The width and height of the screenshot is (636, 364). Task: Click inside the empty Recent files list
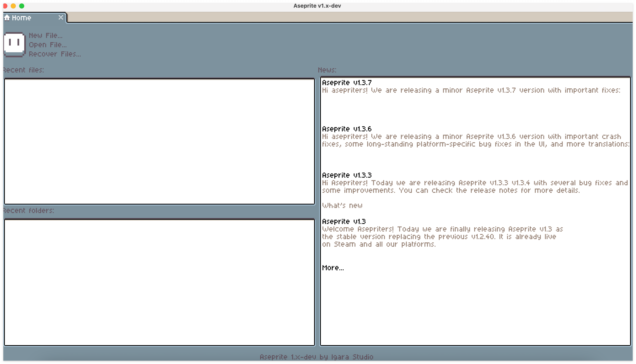(159, 141)
